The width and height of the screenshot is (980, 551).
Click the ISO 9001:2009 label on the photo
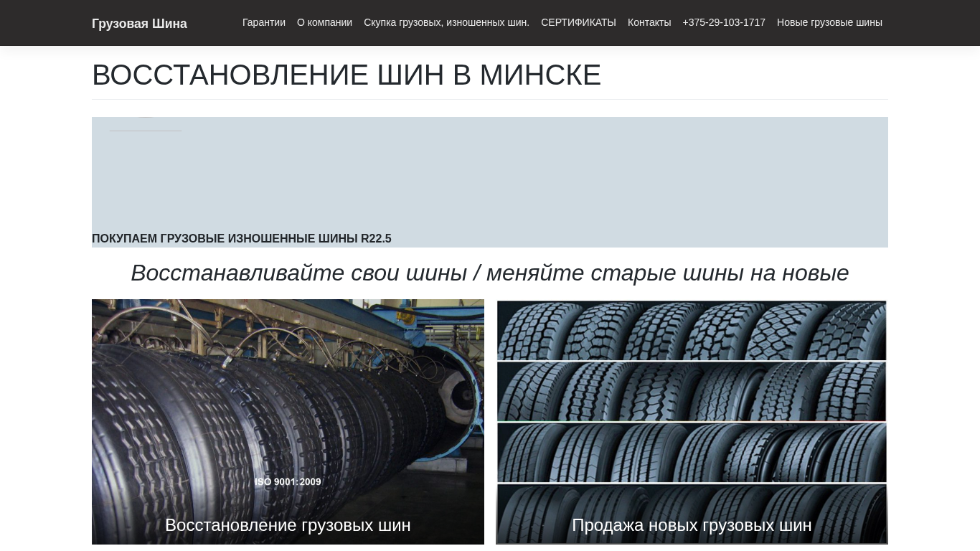288,482
